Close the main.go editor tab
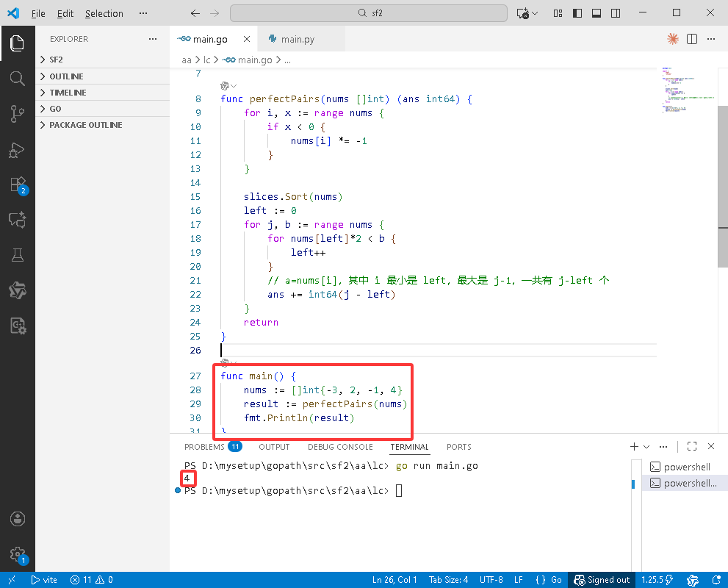The height and width of the screenshot is (588, 728). [247, 39]
